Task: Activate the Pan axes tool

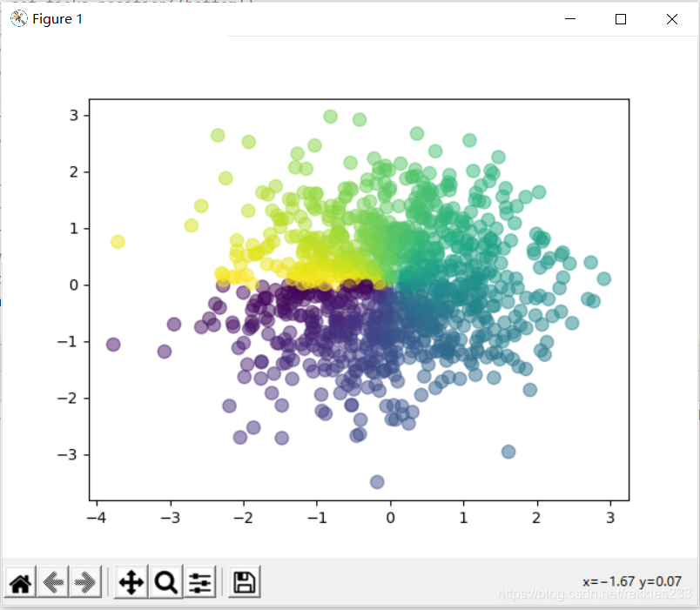Action: (x=131, y=582)
